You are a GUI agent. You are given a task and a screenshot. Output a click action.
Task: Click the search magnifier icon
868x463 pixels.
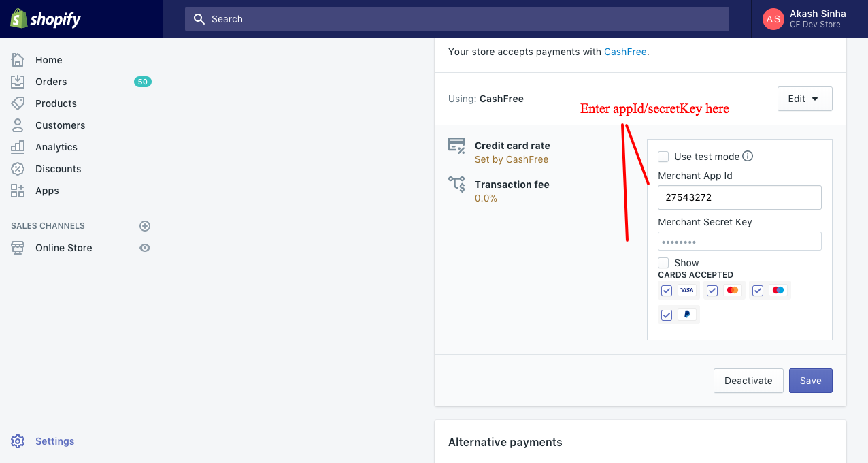click(x=199, y=19)
